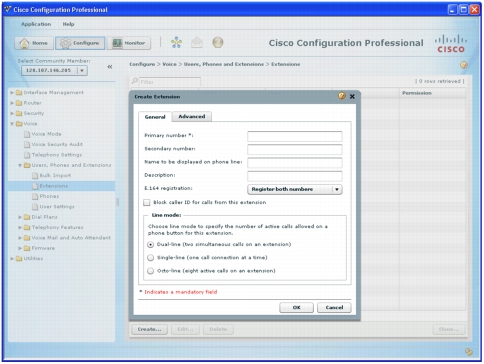Open help question mark icon in toolbar

218,42
